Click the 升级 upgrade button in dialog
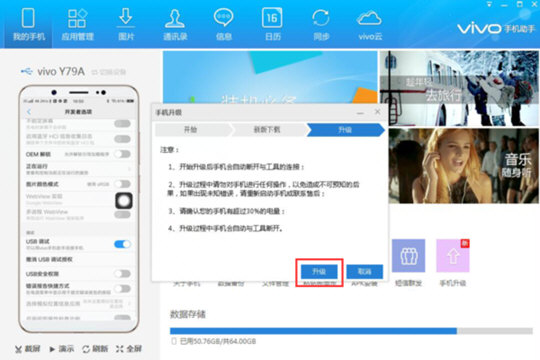 point(319,272)
